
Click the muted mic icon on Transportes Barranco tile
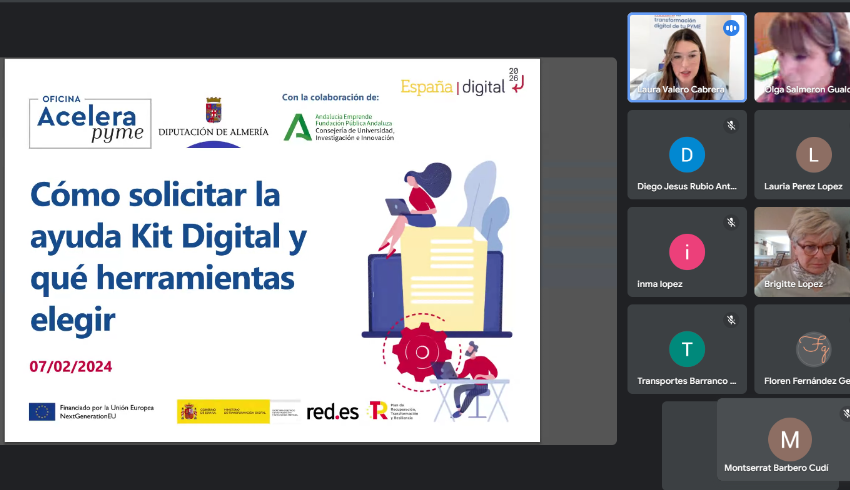731,320
